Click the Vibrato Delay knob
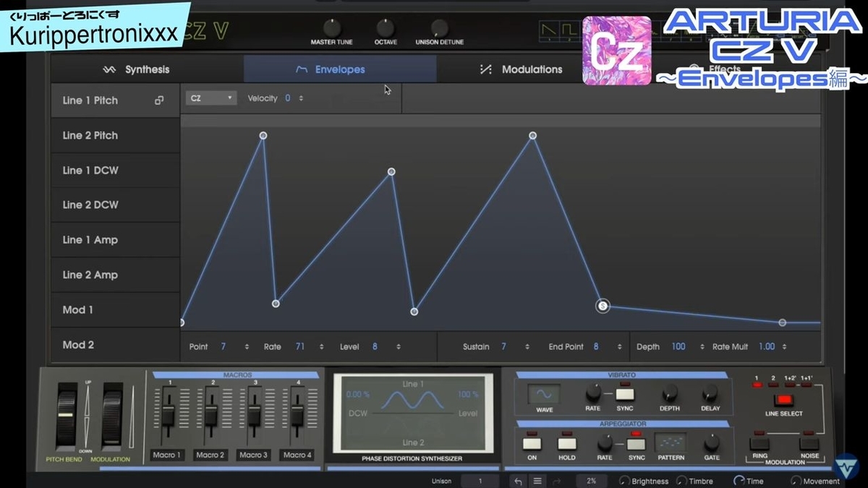Viewport: 868px width, 488px height. click(x=710, y=393)
